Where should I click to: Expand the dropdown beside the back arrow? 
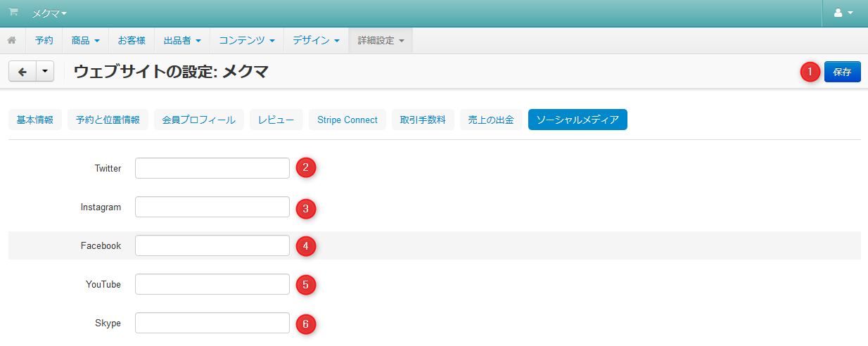(44, 72)
